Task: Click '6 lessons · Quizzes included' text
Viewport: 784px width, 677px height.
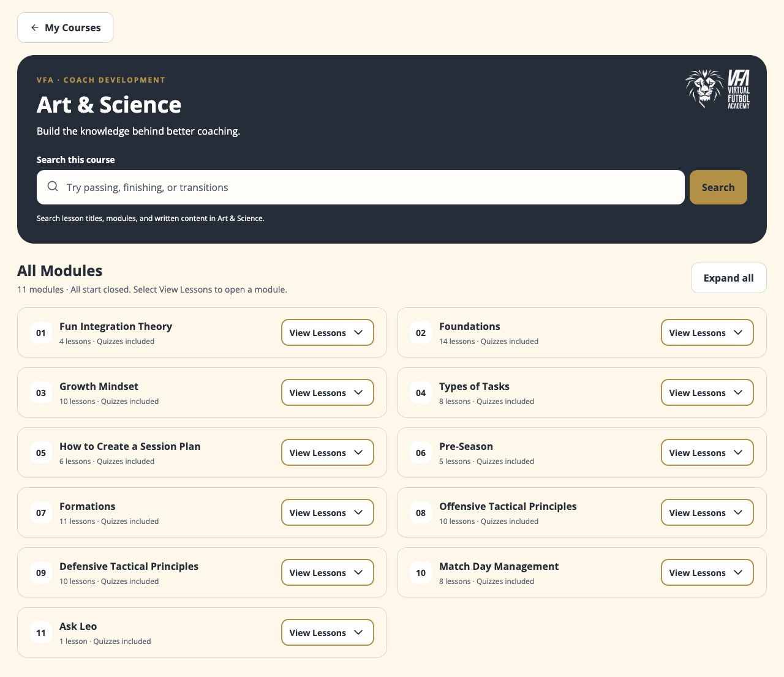Action: (x=107, y=462)
